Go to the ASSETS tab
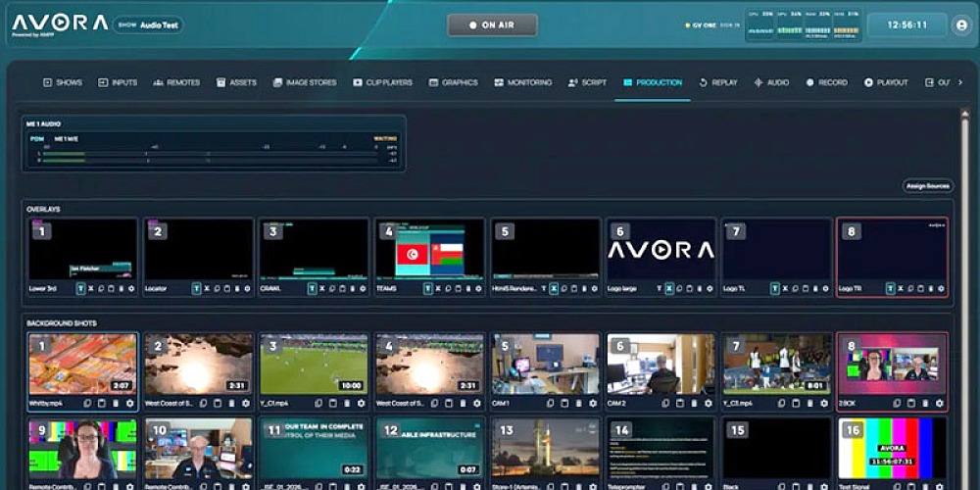Screen dimensions: 980x490 (236, 82)
